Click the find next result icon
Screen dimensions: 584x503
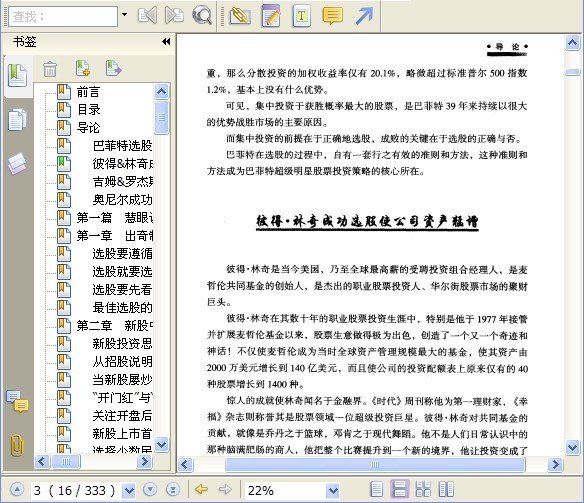pyautogui.click(x=174, y=16)
